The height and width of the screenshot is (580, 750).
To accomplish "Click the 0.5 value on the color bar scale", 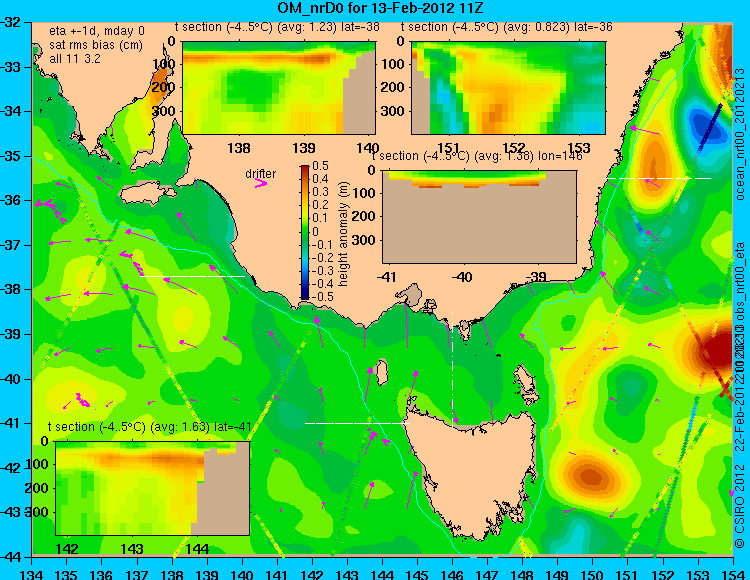I will point(320,166).
